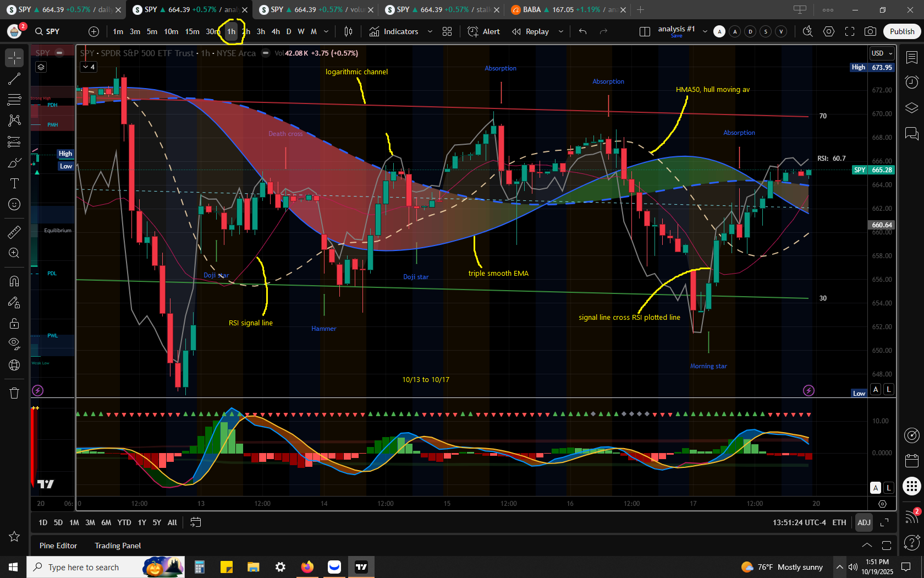Toggle auto scale A on main price axis
The image size is (924, 578).
[876, 389]
